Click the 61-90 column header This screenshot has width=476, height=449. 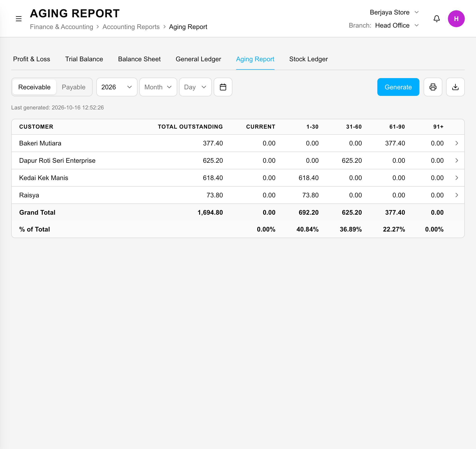(x=397, y=127)
